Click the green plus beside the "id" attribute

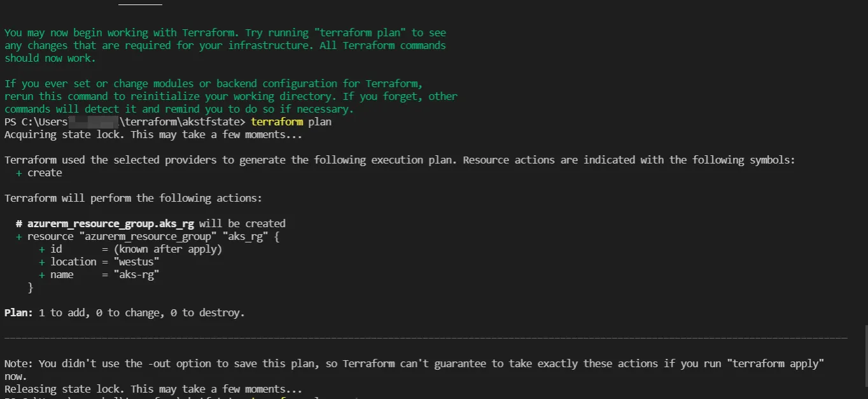42,249
